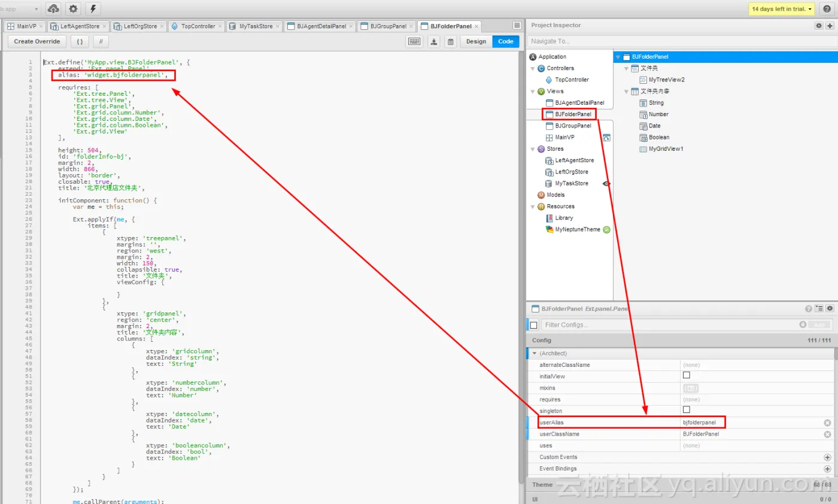The height and width of the screenshot is (504, 838).
Task: Open the tab list menu icon
Action: (x=517, y=25)
